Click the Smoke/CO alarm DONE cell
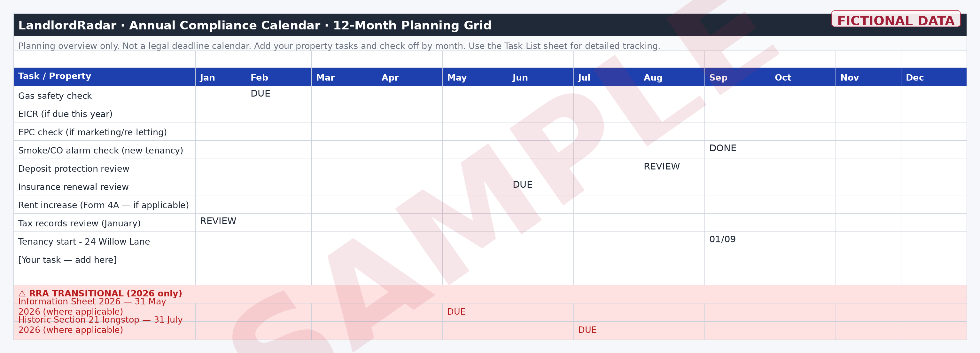Screen dimensions: 980x353 (x=737, y=150)
